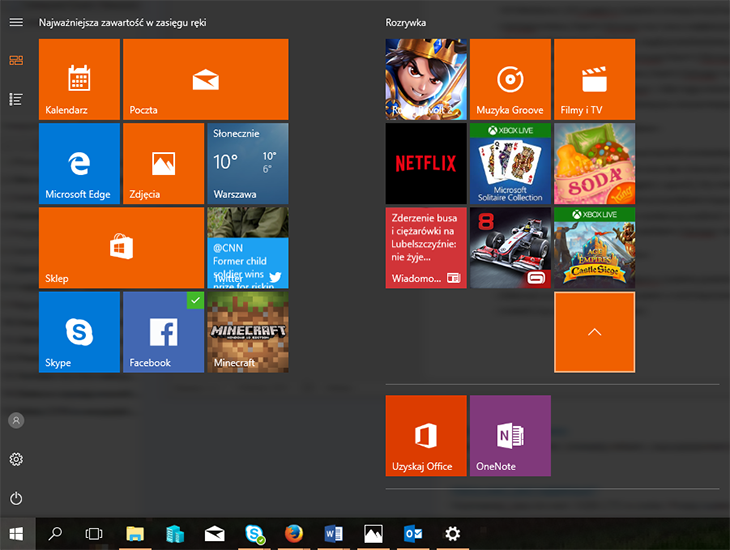Viewport: 730px width, 550px height.
Task: Open Word from the taskbar
Action: (x=334, y=534)
